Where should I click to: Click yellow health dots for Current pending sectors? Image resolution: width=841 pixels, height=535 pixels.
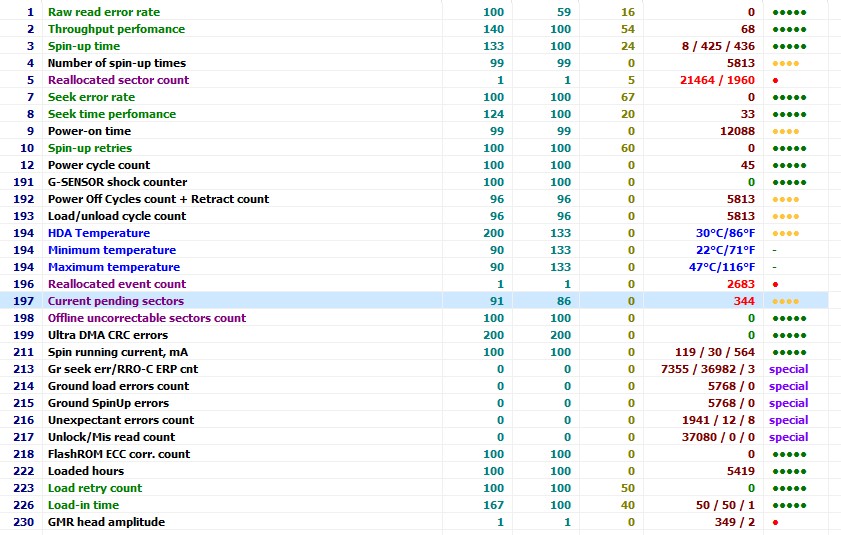tap(786, 302)
